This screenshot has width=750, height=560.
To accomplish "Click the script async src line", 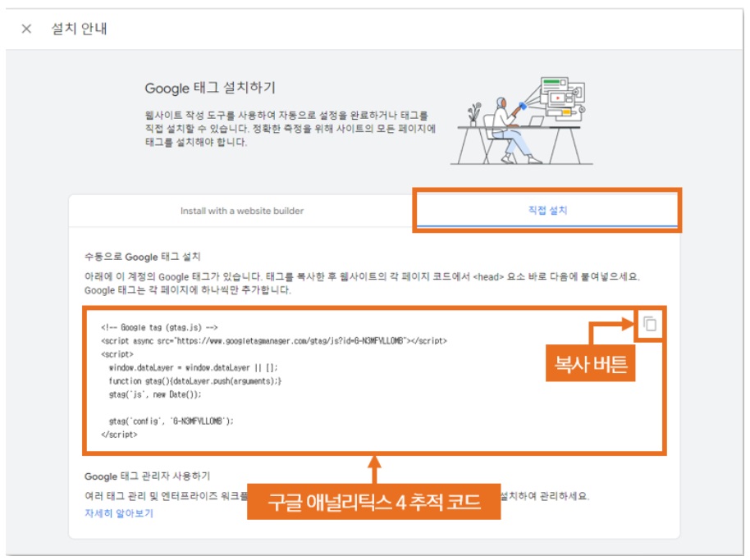I will [273, 341].
